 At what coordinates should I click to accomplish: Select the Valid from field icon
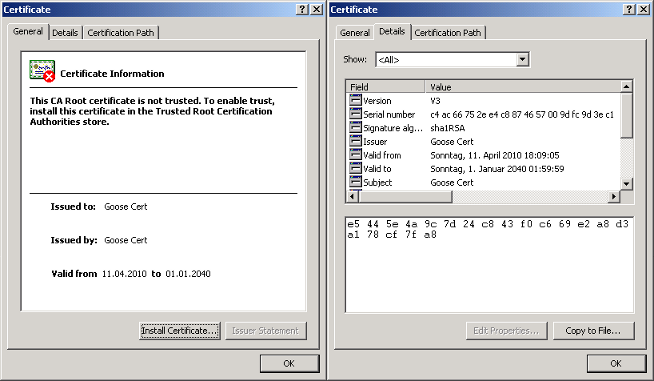355,155
